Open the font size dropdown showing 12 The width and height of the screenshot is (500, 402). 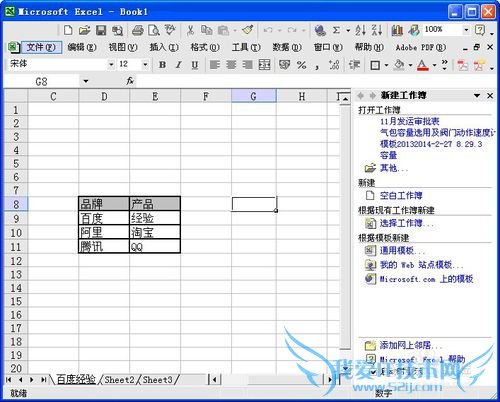tap(145, 65)
